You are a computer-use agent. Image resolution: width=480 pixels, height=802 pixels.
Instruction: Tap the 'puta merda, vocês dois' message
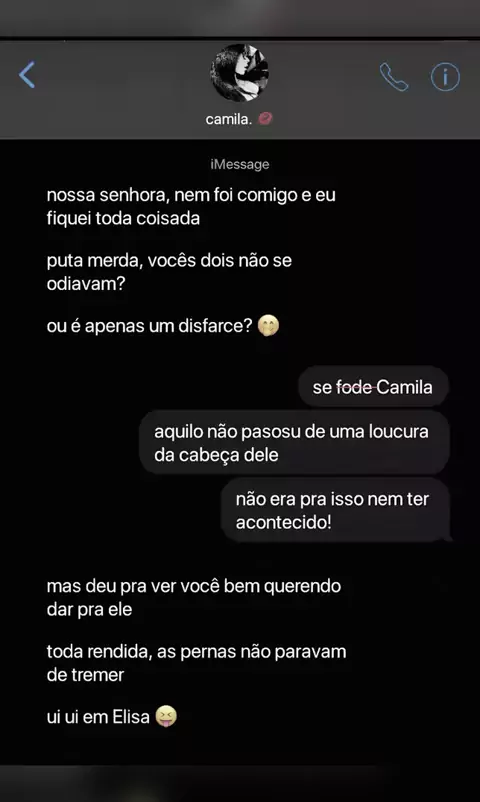coord(169,272)
